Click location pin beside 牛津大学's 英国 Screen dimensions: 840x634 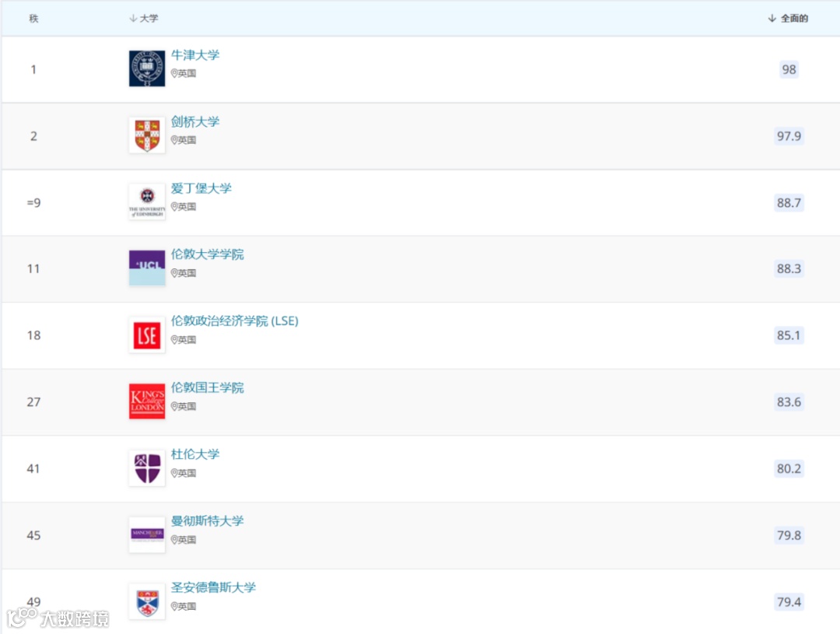[174, 73]
